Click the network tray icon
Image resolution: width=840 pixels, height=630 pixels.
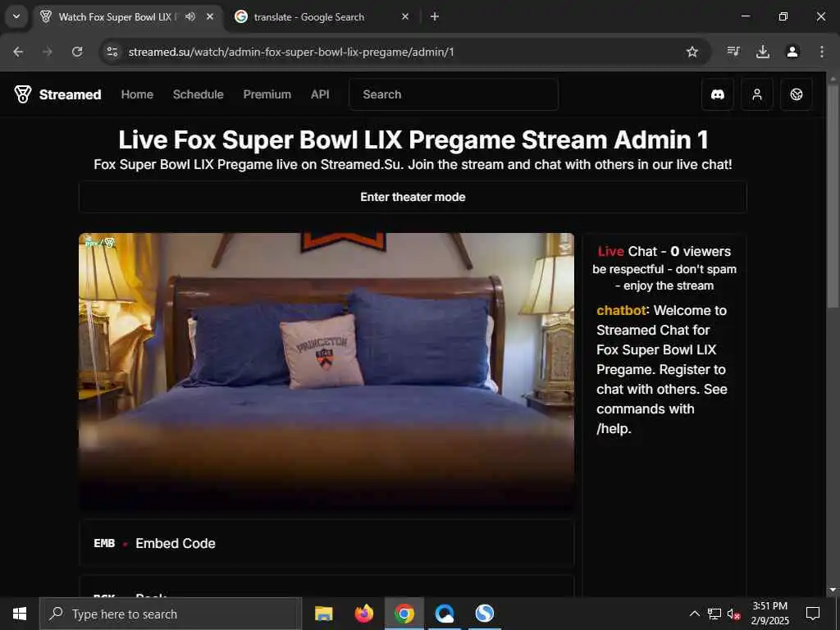click(x=714, y=614)
